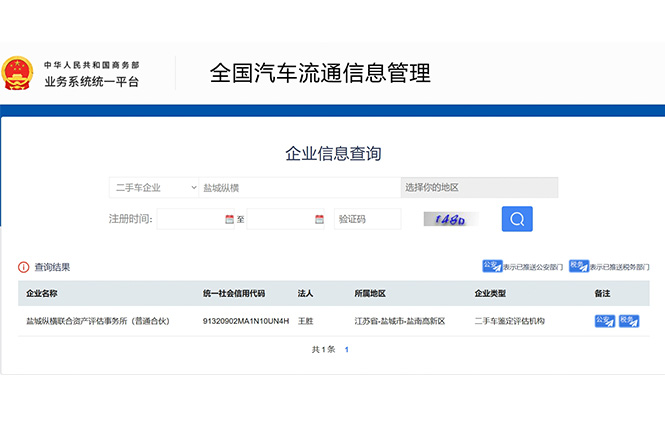Viewport: 665px width, 445px height.
Task: Open the 盐城纵横联合资产评估事务所 company entry
Action: [98, 321]
